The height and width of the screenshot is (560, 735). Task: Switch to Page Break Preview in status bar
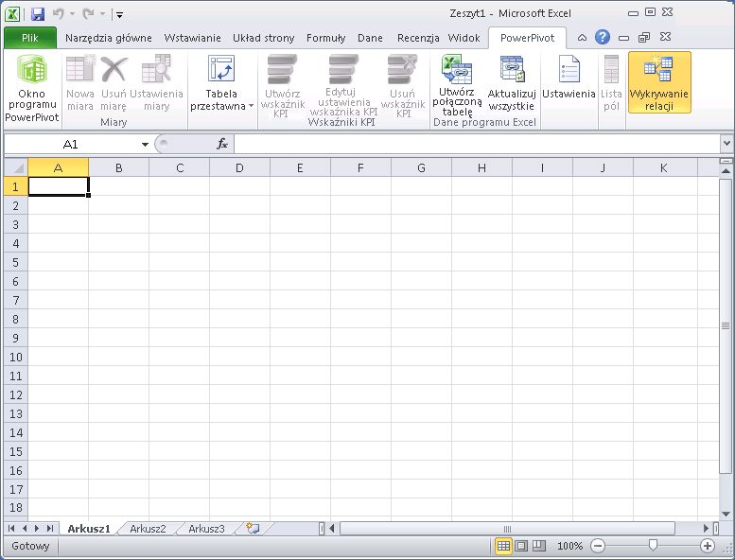tap(539, 546)
